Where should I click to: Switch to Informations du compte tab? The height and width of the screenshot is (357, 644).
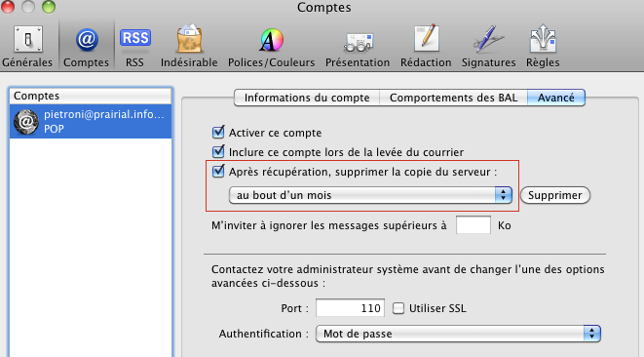click(307, 98)
